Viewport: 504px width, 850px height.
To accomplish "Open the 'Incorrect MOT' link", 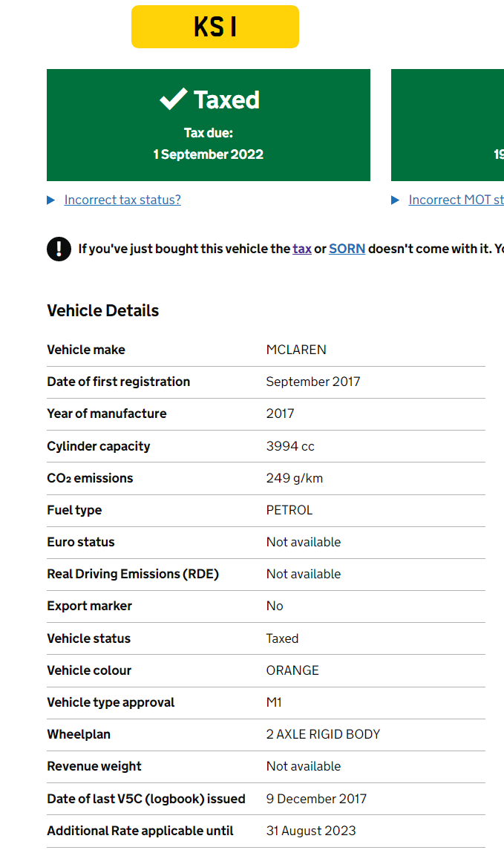I will tap(456, 200).
